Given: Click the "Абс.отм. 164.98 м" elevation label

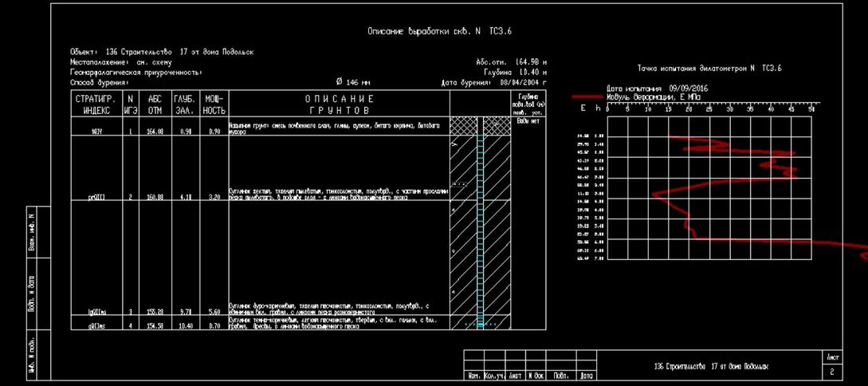Looking at the screenshot, I should (x=510, y=61).
